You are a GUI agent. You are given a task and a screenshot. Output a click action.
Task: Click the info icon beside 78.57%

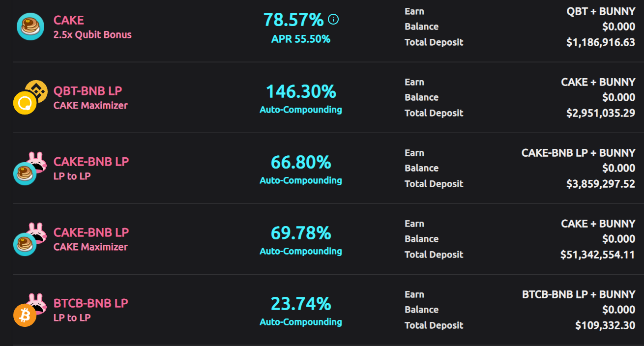pos(333,20)
